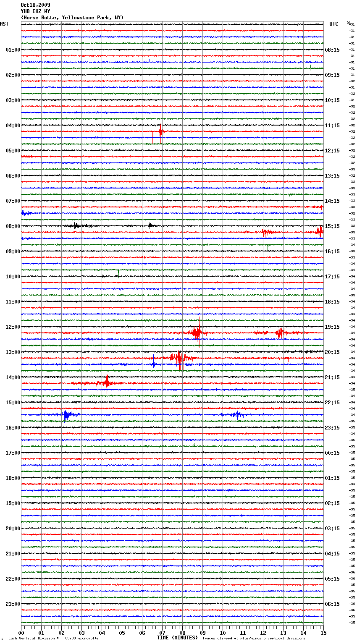Click blue event near minute 02 after 15:00
Image resolution: width=357 pixels, height=644 pixels.
tap(66, 415)
